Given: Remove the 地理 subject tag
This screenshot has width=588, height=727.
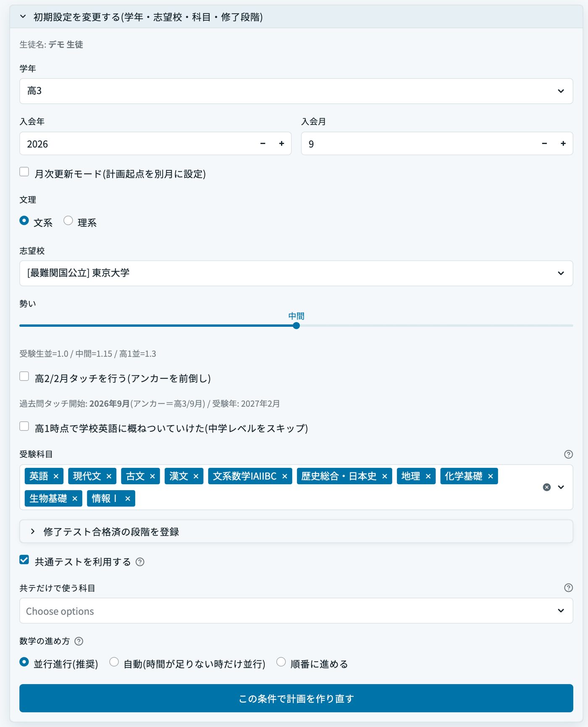Looking at the screenshot, I should point(428,476).
